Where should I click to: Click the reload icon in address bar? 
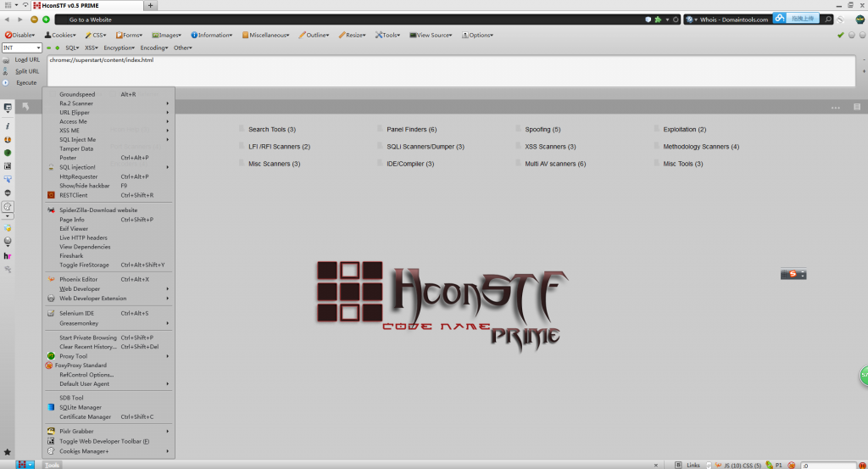click(676, 20)
